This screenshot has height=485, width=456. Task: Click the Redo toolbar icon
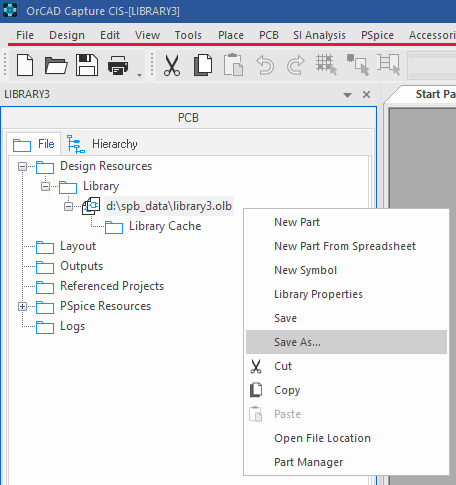295,65
